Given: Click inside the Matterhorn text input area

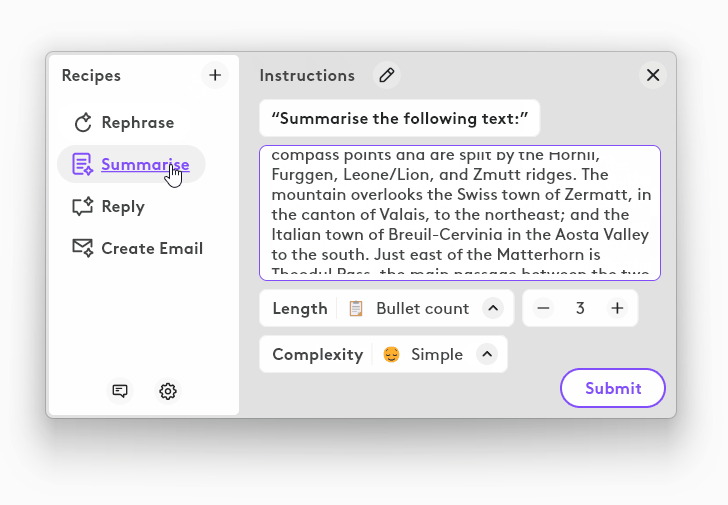Looking at the screenshot, I should tap(460, 212).
